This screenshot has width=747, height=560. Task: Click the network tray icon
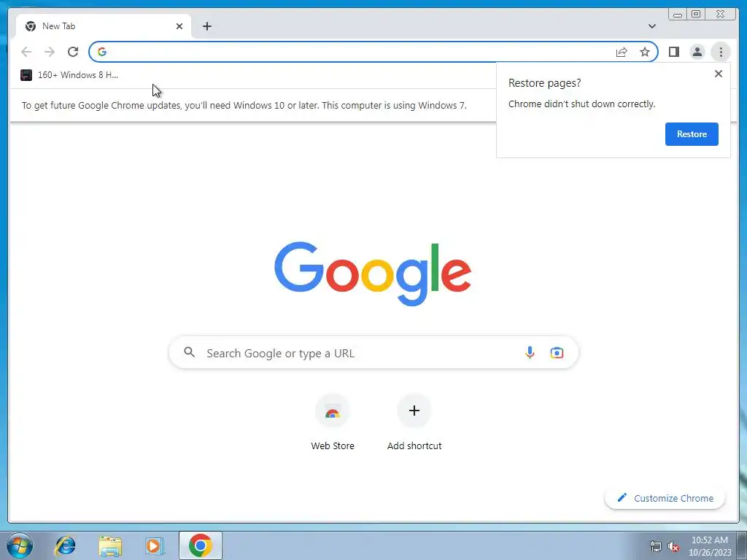coord(656,546)
